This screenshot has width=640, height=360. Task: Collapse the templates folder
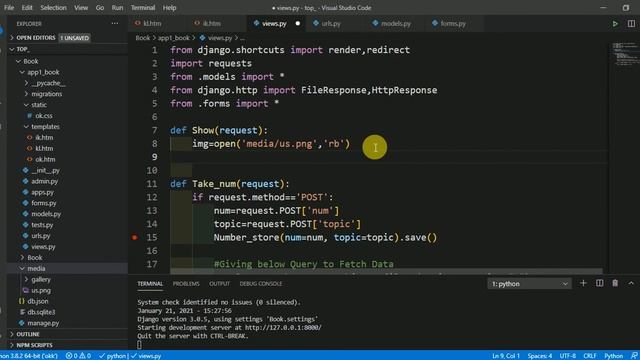[27, 127]
